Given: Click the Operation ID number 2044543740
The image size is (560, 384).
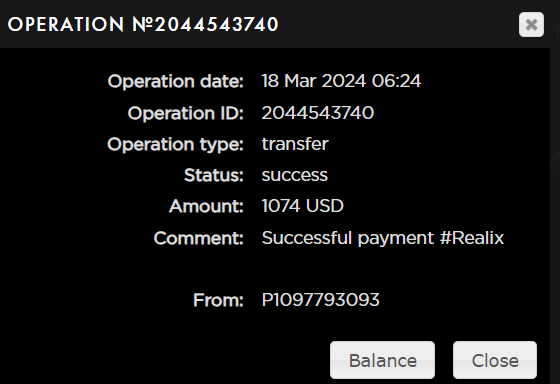Looking at the screenshot, I should (x=318, y=113).
